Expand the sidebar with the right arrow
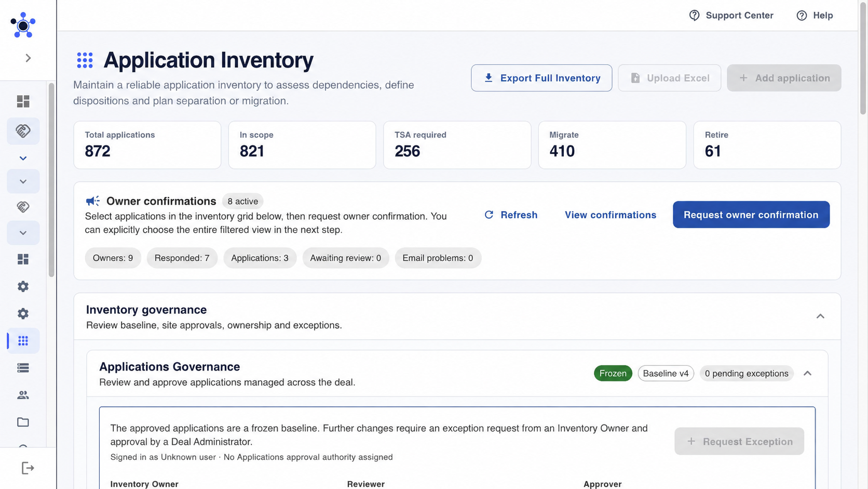868x489 pixels. pyautogui.click(x=28, y=58)
